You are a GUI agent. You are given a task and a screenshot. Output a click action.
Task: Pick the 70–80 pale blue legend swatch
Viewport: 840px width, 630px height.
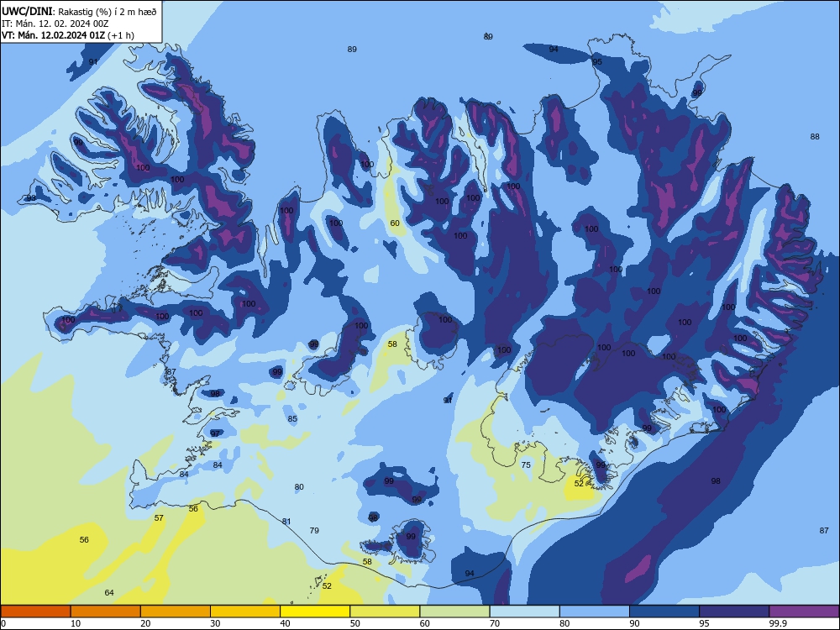coord(525,612)
